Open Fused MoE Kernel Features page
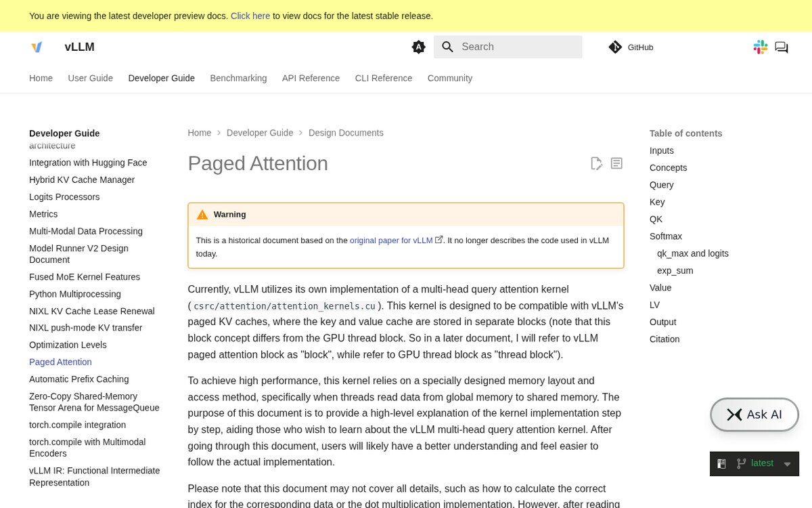The image size is (812, 508). [85, 277]
